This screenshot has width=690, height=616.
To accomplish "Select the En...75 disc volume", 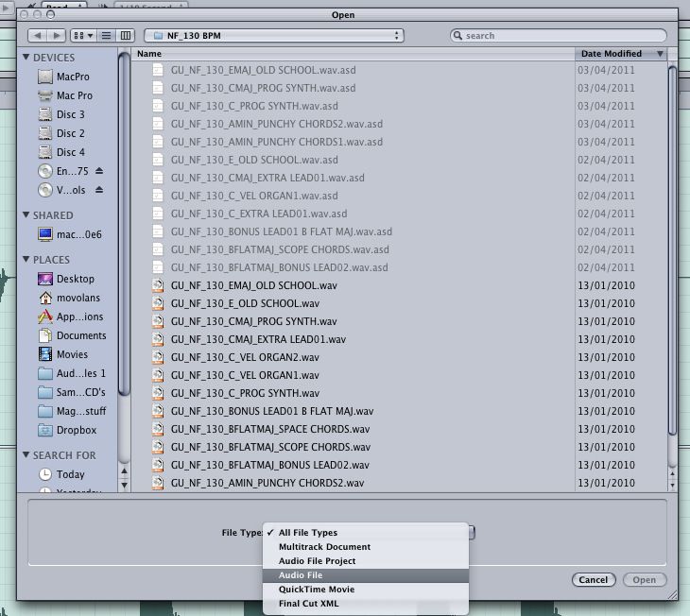I will [x=63, y=171].
